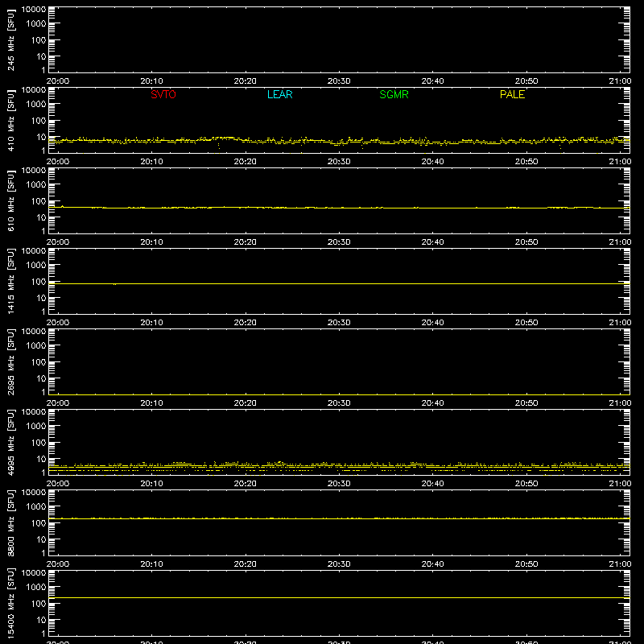Click the 20:40 label under the 410 MHz panel

pos(432,162)
